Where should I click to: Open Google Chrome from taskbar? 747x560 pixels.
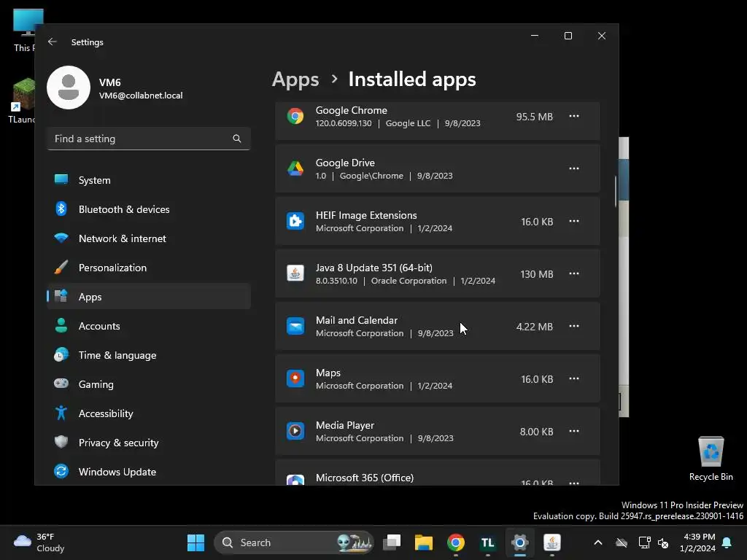pos(456,542)
